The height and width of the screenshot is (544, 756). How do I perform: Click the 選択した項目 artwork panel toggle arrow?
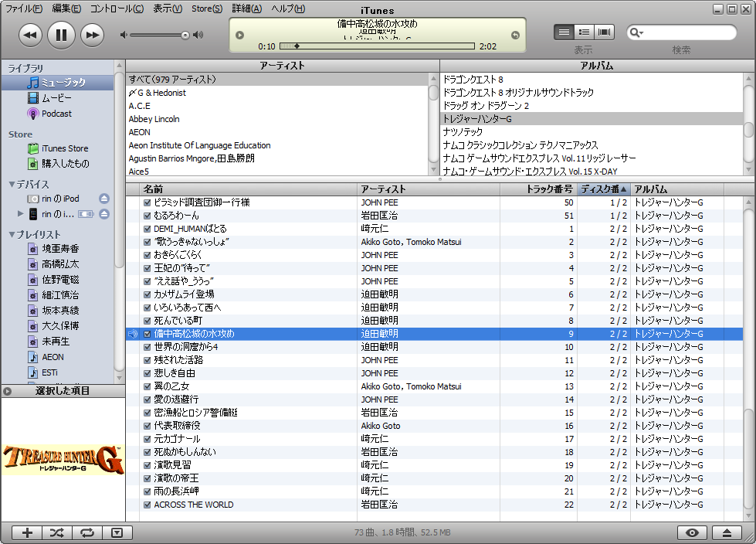click(7, 391)
